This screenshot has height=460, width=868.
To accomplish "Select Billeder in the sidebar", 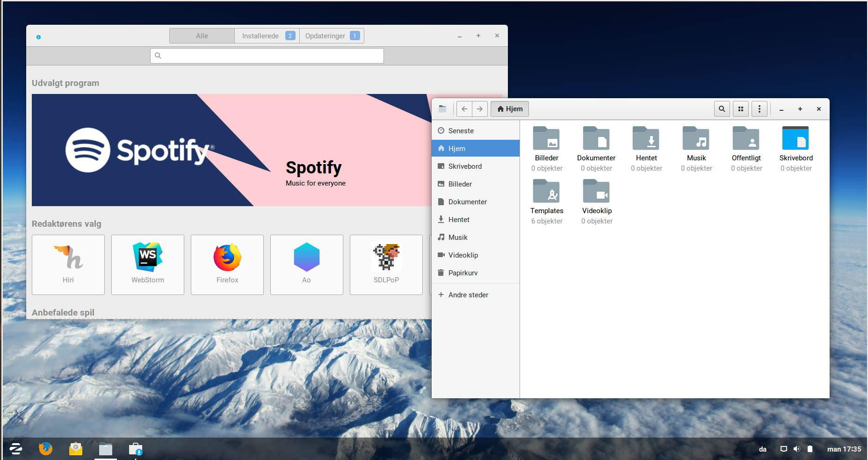I will 476,184.
